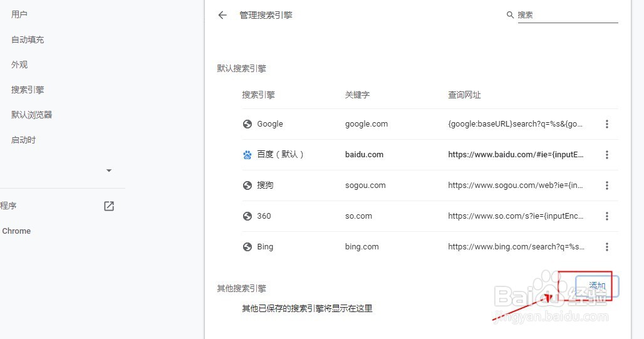The width and height of the screenshot is (644, 339).
Task: Open 自动填充 settings section
Action: pyautogui.click(x=28, y=39)
